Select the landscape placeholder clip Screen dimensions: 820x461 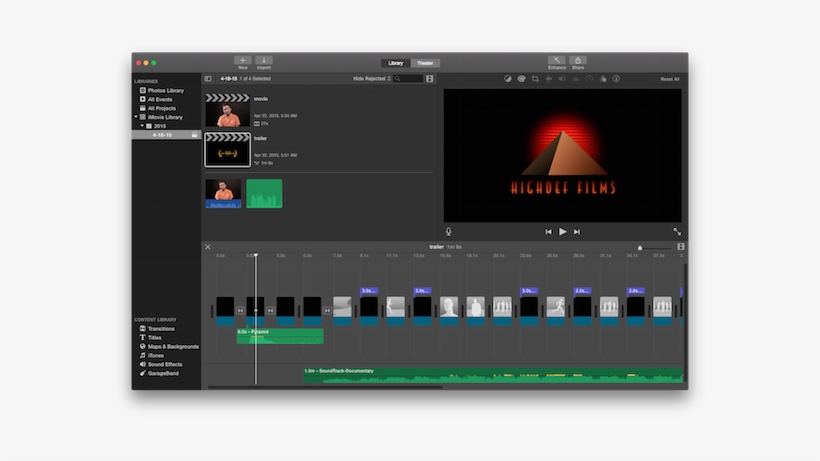click(x=343, y=311)
